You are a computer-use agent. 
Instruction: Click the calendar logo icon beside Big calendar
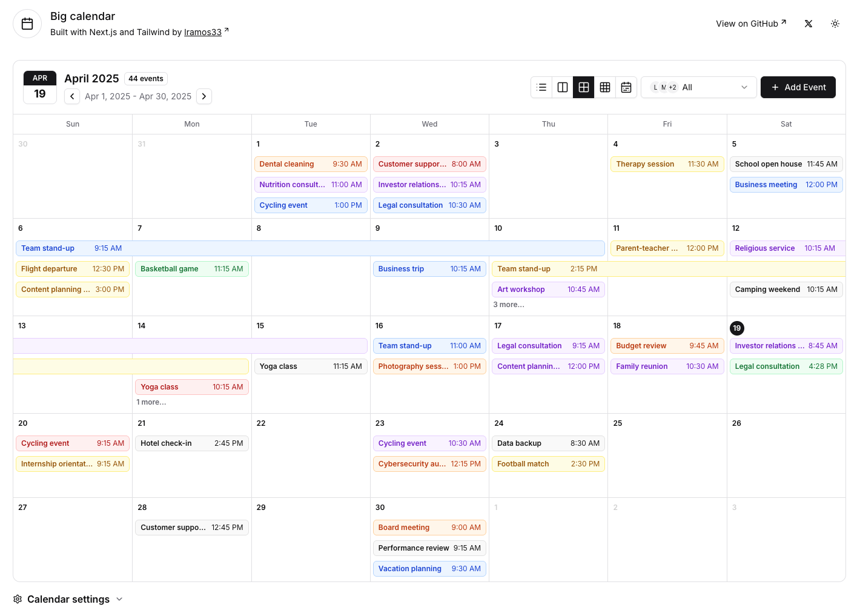(x=27, y=24)
